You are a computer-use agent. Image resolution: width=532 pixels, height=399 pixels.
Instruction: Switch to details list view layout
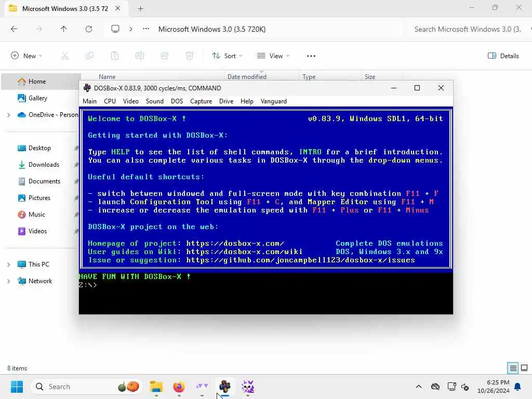tap(513, 368)
